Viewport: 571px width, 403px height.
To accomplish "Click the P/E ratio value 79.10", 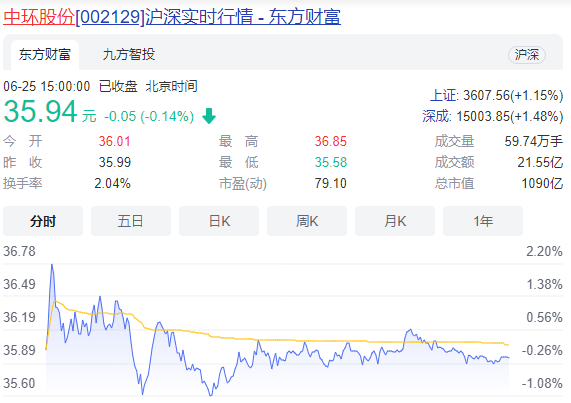I will click(x=331, y=183).
